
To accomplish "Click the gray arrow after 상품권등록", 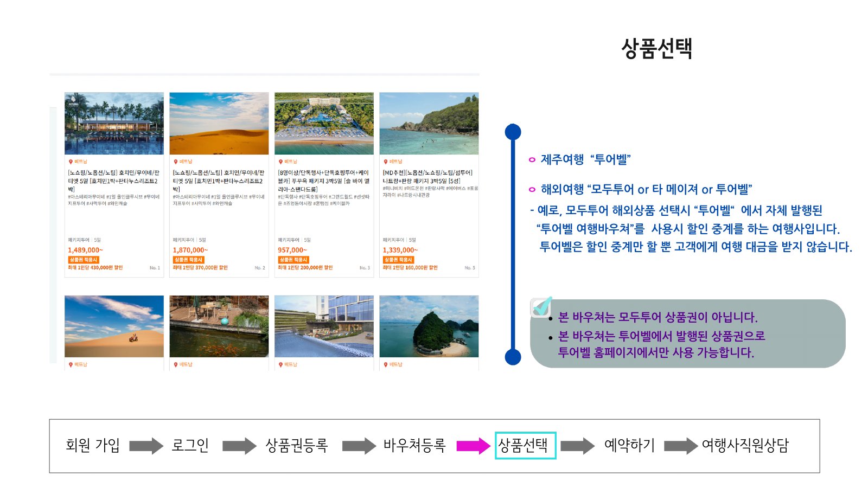I will (x=359, y=446).
